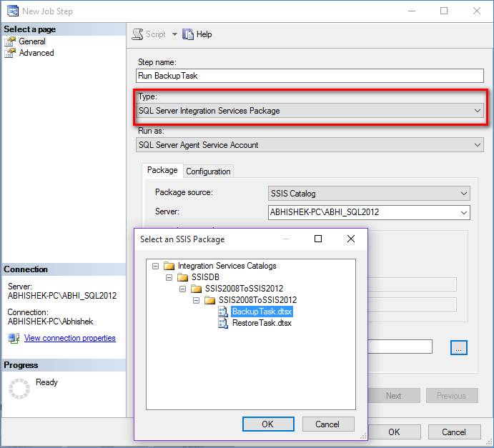Collapse the SSISDB node
The image size is (494, 448).
[169, 277]
